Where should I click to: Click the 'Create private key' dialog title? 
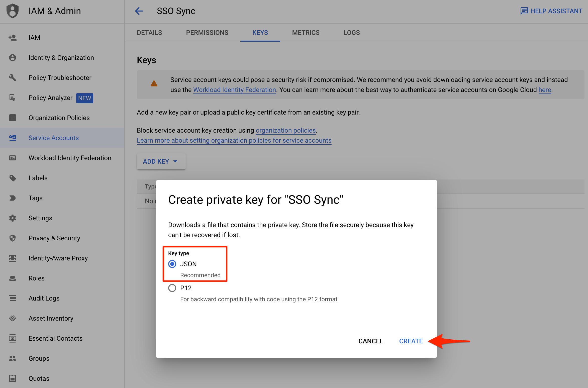(x=256, y=200)
